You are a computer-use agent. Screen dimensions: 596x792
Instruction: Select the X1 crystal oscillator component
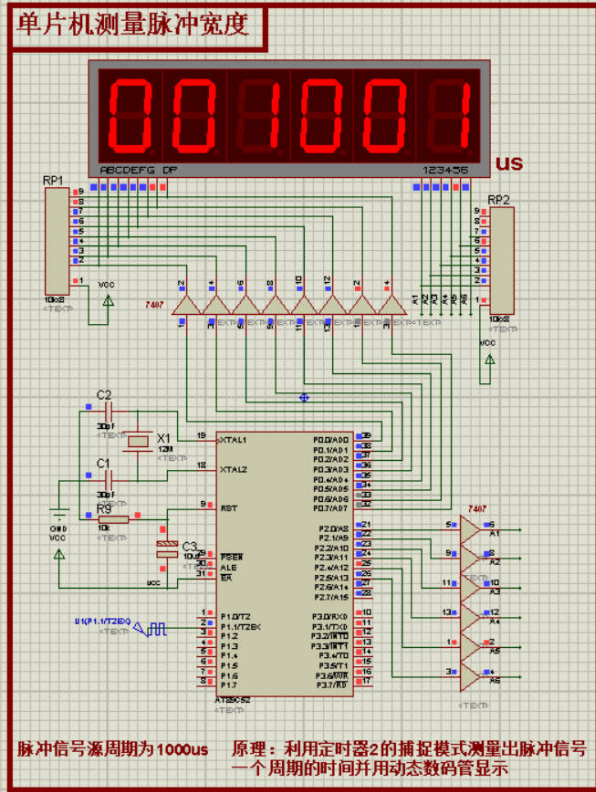tap(138, 441)
